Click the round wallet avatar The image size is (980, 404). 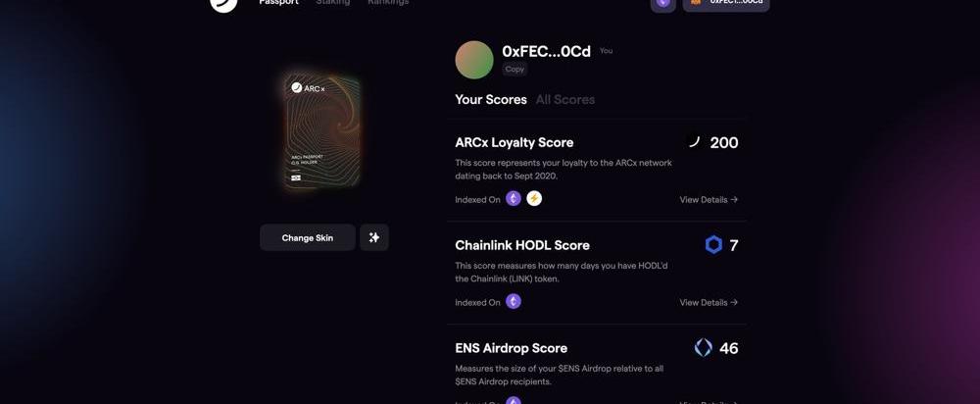[x=474, y=60]
